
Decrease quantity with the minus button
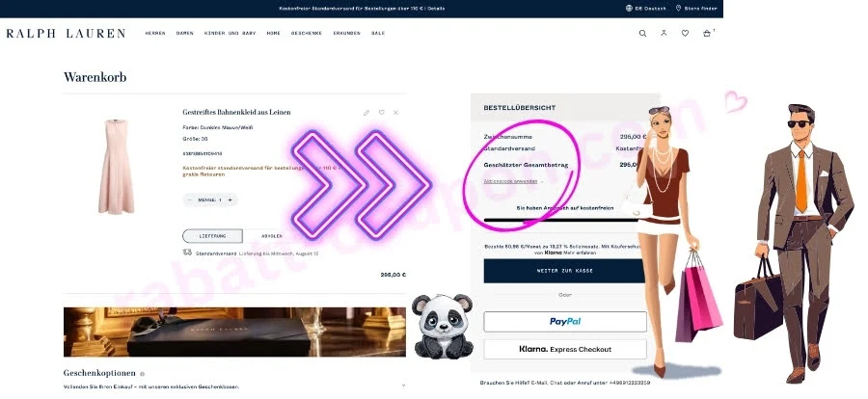190,199
